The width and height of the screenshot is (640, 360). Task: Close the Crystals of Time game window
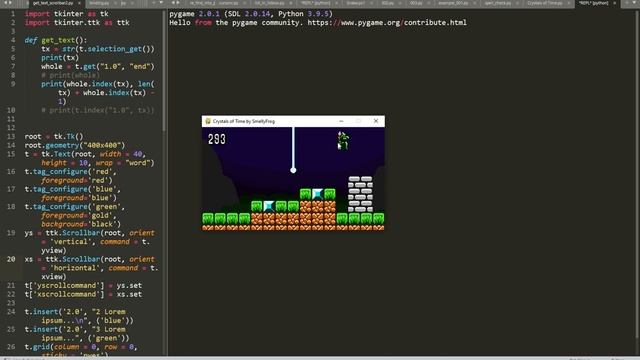[376, 121]
